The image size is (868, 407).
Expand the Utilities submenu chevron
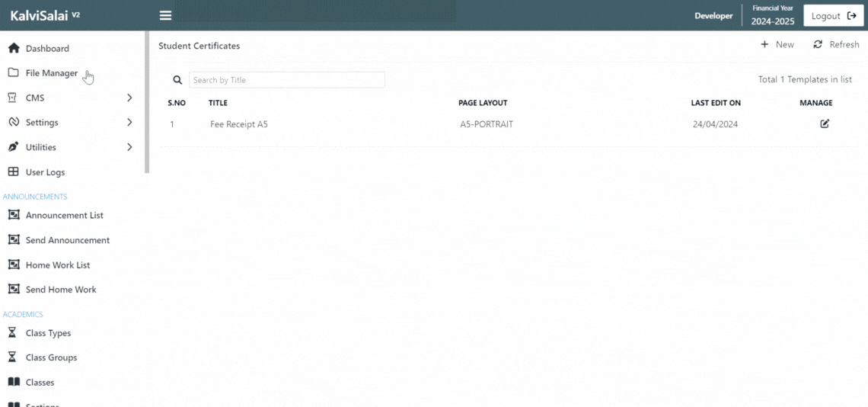pyautogui.click(x=130, y=147)
